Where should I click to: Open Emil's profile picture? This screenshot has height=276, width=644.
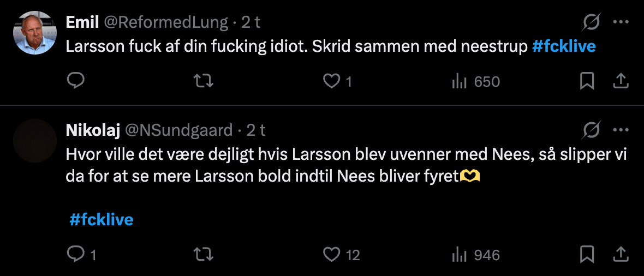tap(35, 33)
